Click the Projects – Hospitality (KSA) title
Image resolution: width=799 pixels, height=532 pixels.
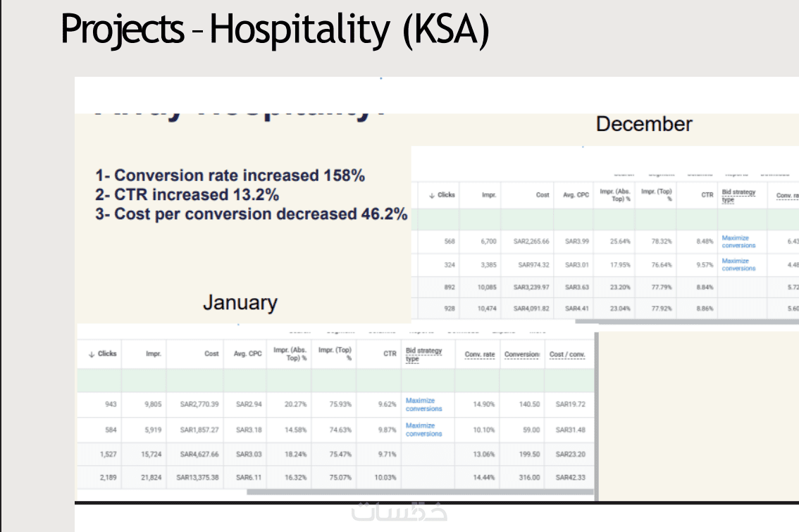275,30
